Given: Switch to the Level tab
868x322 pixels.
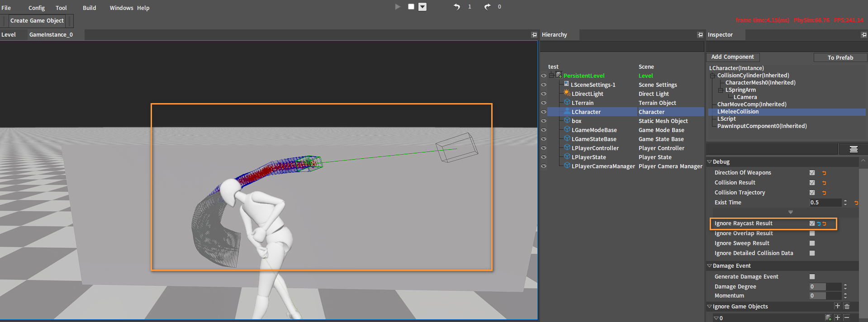Looking at the screenshot, I should click(x=9, y=35).
